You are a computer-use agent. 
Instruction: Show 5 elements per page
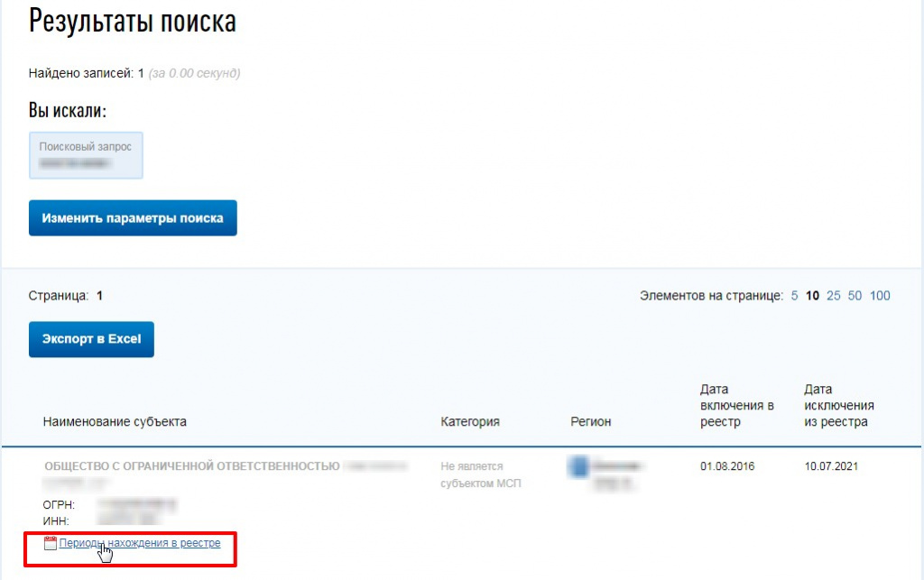tap(794, 295)
